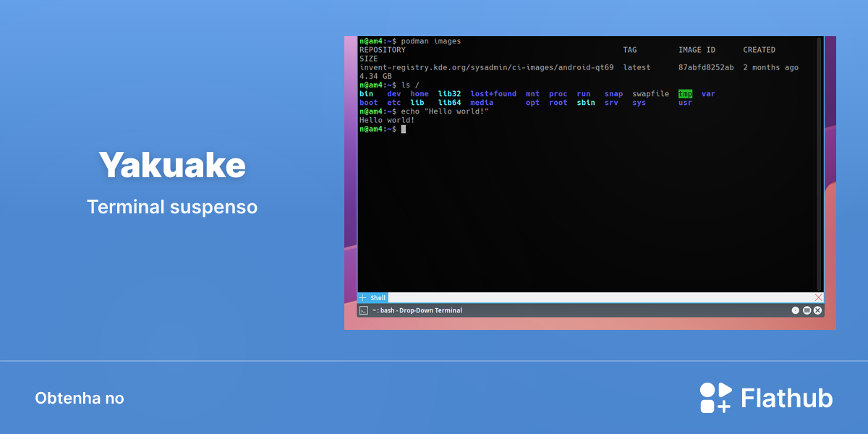
Task: Click the Flathub logo icon
Action: click(715, 398)
